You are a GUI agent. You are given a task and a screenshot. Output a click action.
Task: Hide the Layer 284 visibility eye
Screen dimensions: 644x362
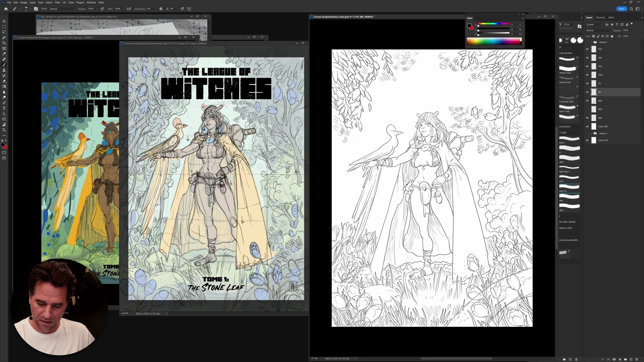[x=587, y=126]
